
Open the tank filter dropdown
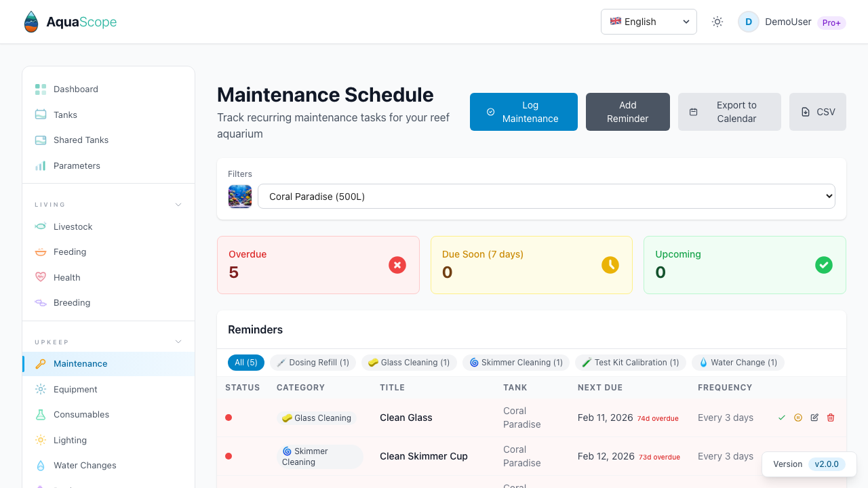click(x=547, y=196)
